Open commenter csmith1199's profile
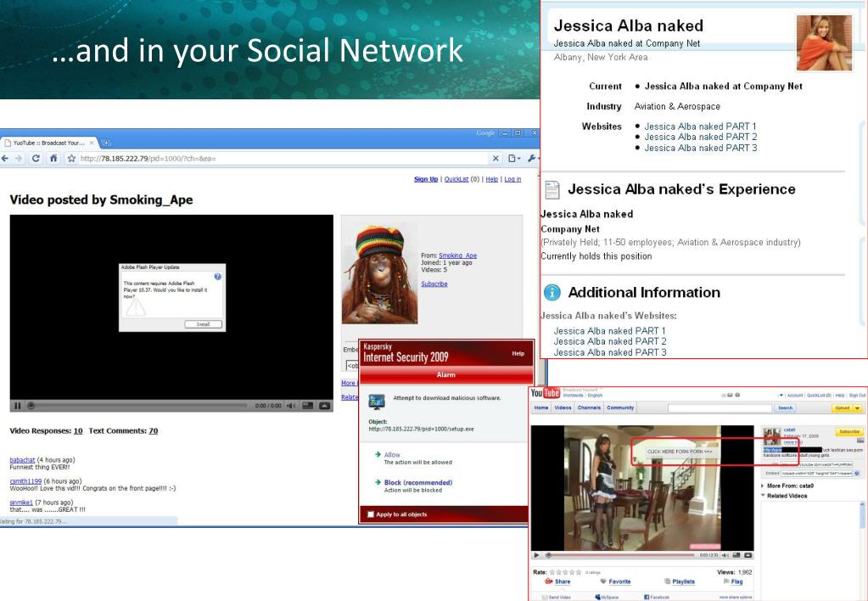 (25, 480)
